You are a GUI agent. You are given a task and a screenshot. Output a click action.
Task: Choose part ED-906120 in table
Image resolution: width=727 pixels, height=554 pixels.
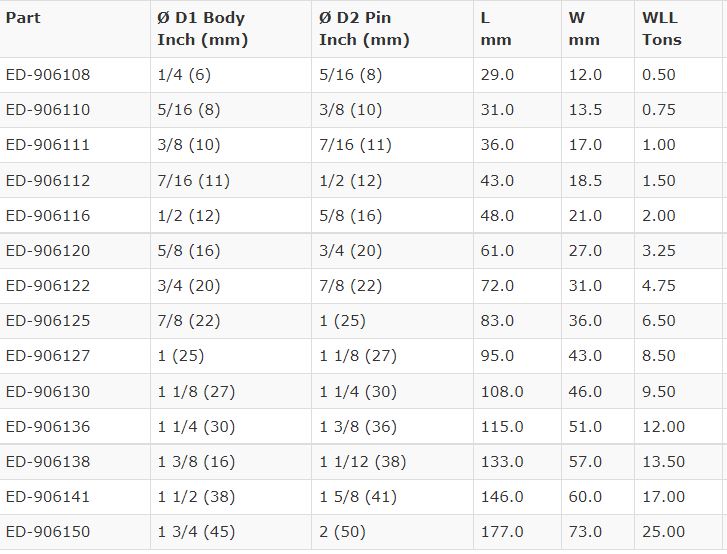tap(48, 251)
